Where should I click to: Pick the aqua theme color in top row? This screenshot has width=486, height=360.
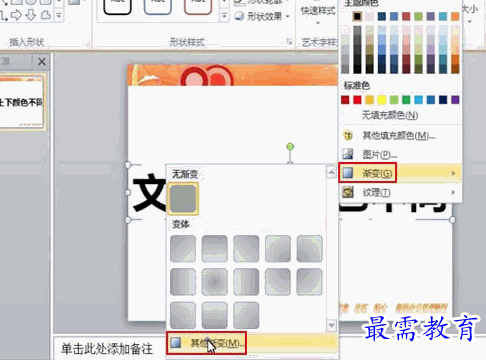click(x=443, y=16)
